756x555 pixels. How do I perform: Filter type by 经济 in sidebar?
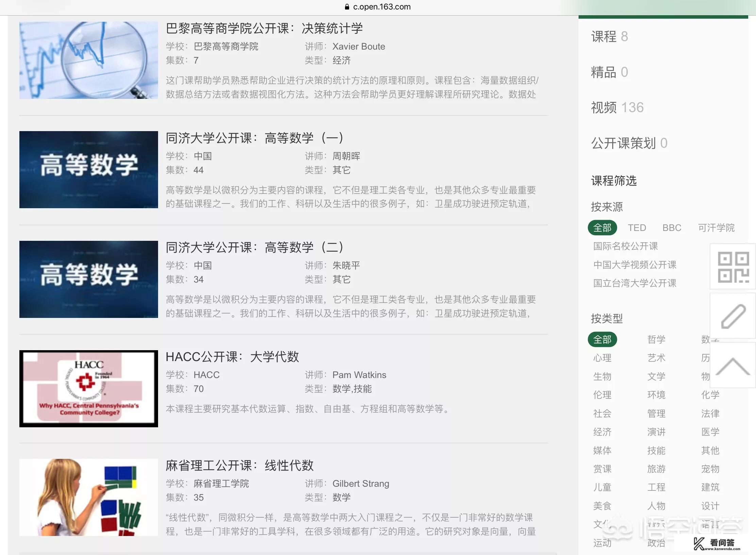[602, 432]
